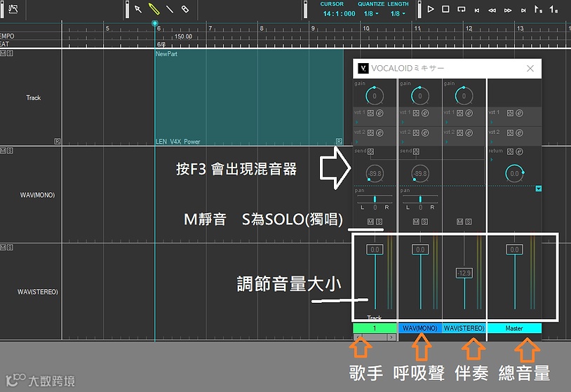571x392 pixels.
Task: Click the curve editor icon at top-left toolbar
Action: [13, 8]
